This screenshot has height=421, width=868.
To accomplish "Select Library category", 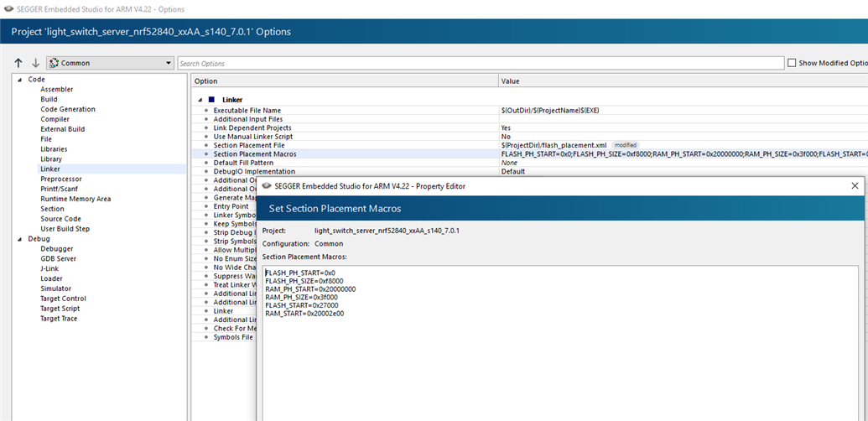I will click(x=51, y=159).
